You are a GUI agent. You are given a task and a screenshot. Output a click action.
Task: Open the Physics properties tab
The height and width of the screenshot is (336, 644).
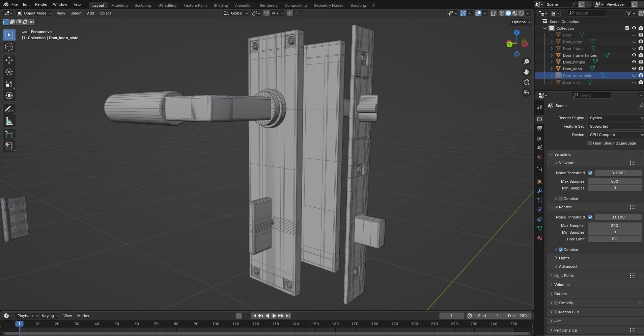click(540, 210)
